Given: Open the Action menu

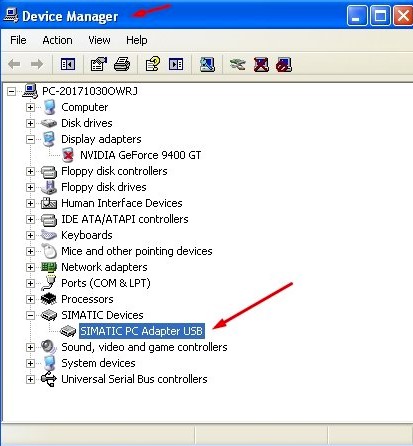Looking at the screenshot, I should [57, 40].
